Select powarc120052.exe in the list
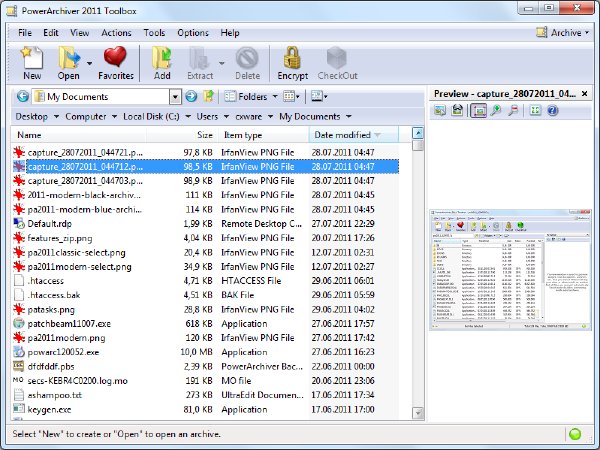 pyautogui.click(x=205, y=352)
